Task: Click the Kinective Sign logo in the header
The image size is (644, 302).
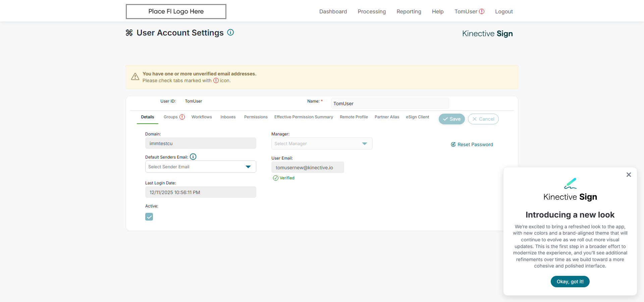Action: point(487,34)
